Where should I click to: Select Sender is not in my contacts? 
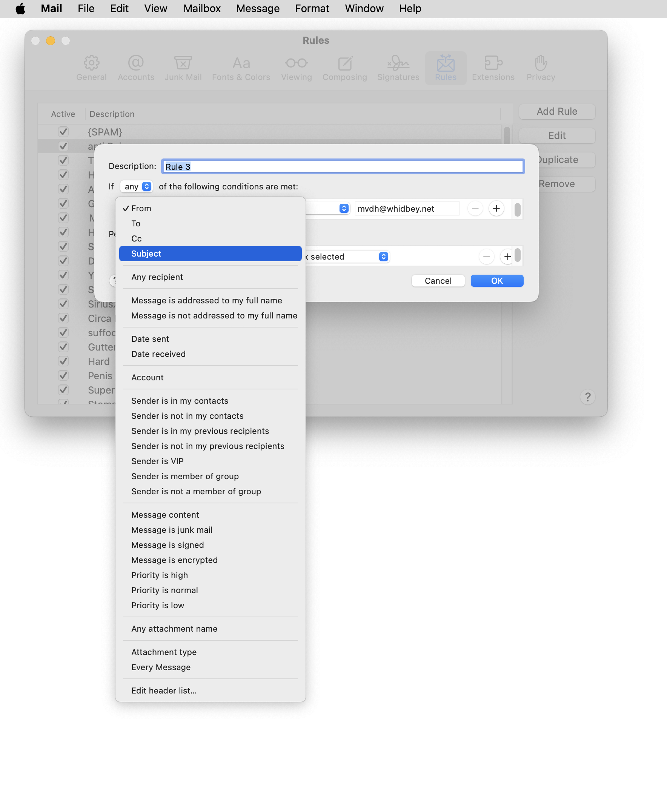pyautogui.click(x=210, y=416)
